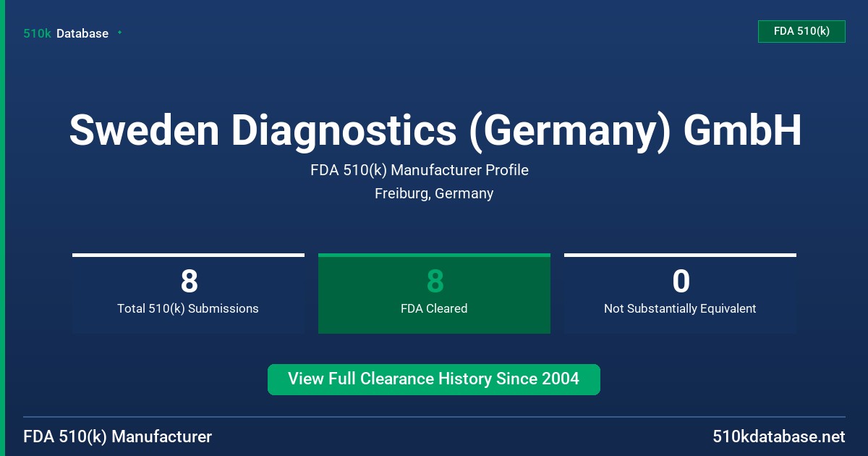
Task: Select the Total 510(k) Submissions card
Action: tap(188, 293)
